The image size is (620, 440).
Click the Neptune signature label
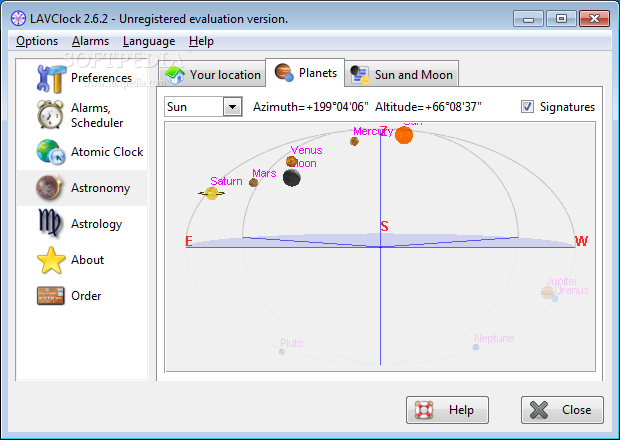pyautogui.click(x=494, y=338)
